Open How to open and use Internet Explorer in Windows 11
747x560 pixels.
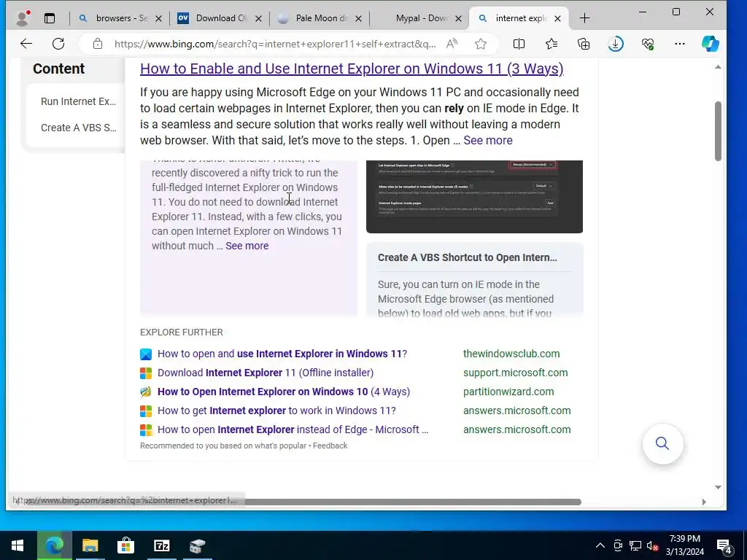pyautogui.click(x=282, y=354)
